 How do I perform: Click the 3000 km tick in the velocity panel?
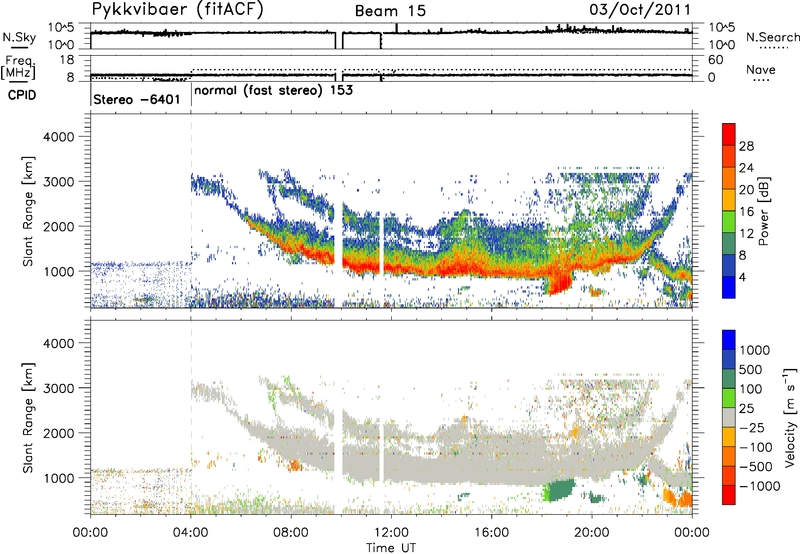coord(58,388)
